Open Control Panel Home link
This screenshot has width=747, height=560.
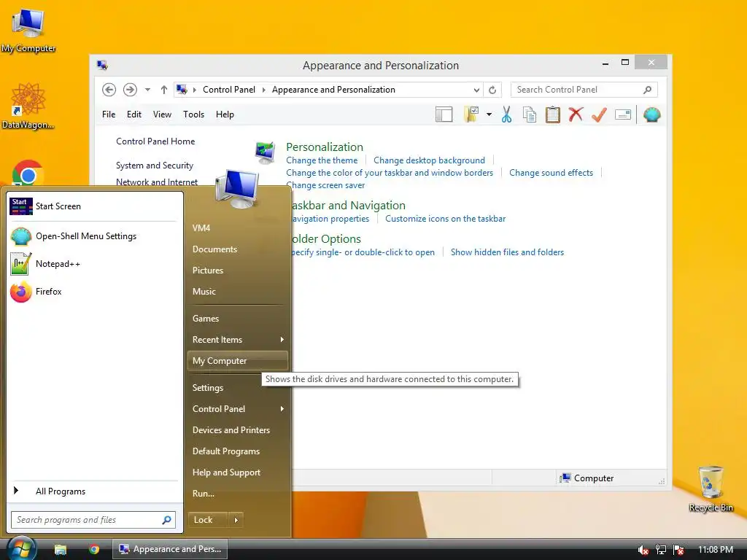155,141
